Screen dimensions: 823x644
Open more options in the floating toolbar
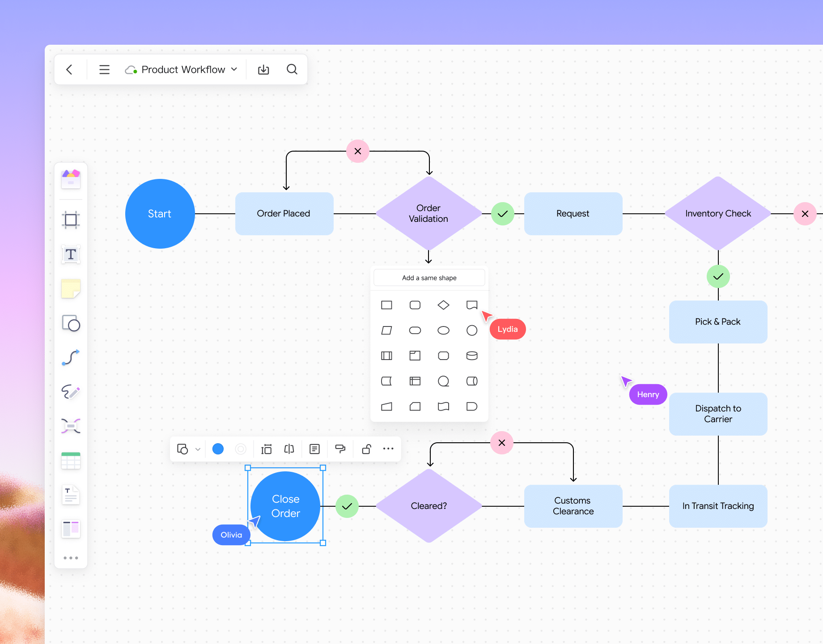click(x=388, y=449)
